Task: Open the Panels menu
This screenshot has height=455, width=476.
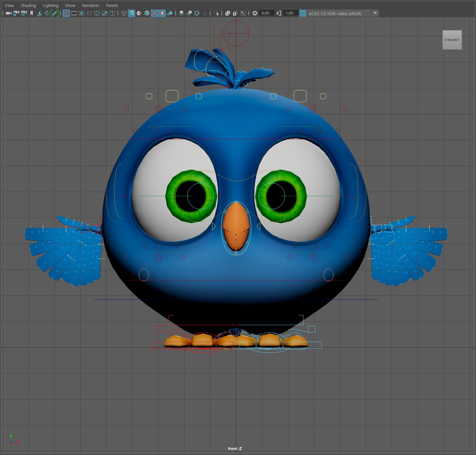Action: pyautogui.click(x=112, y=5)
